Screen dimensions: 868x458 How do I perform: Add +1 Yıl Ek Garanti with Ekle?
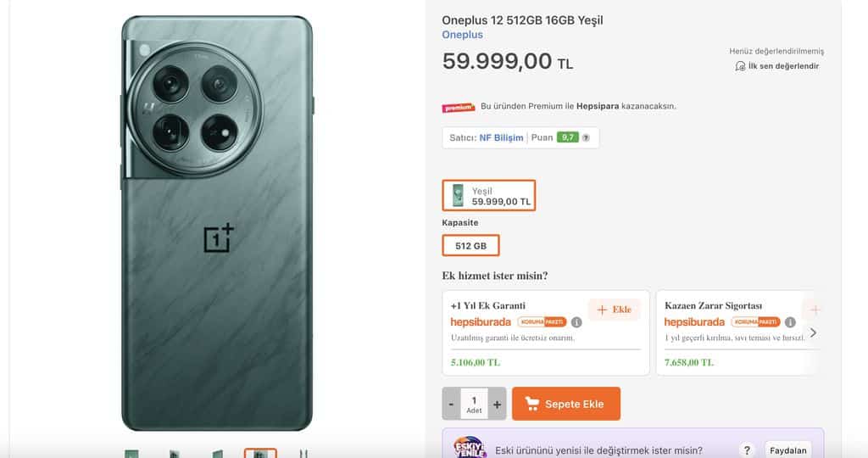tap(614, 310)
